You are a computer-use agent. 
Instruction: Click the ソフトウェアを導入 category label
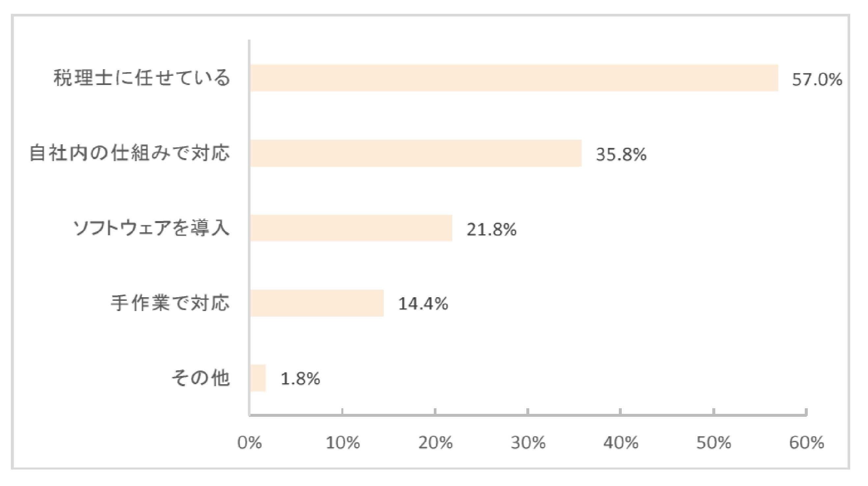[x=152, y=228]
